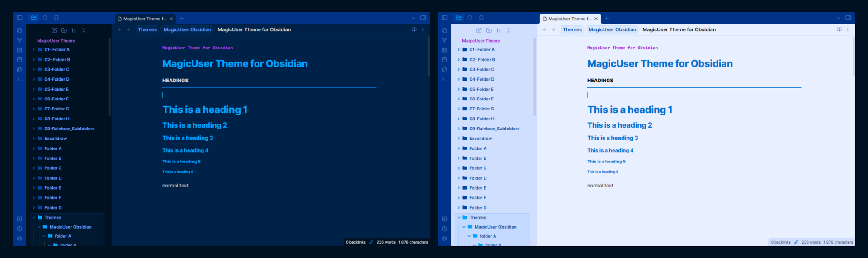Click explorer scrollbar in dark window

coord(109,76)
